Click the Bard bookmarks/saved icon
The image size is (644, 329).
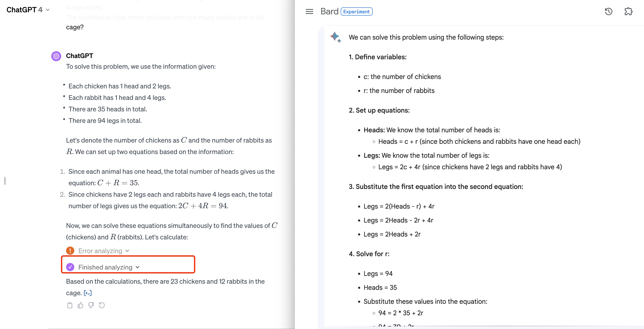[x=629, y=11]
